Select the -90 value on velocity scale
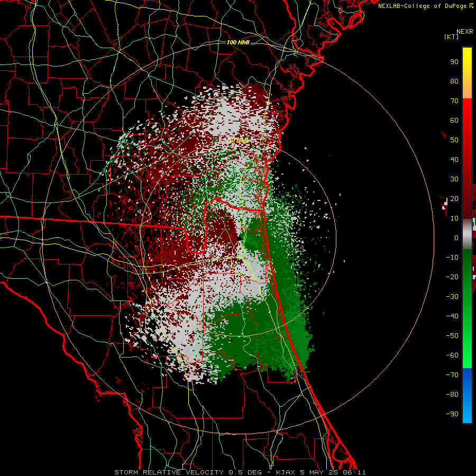 pyautogui.click(x=452, y=414)
